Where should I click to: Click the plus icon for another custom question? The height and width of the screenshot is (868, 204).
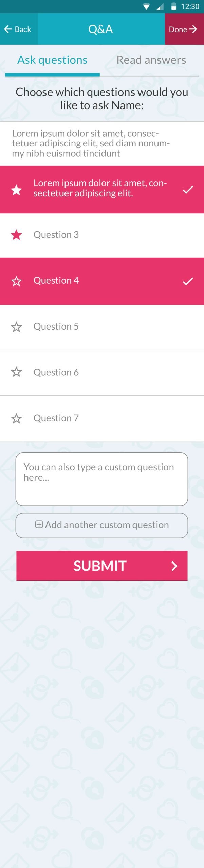[39, 525]
